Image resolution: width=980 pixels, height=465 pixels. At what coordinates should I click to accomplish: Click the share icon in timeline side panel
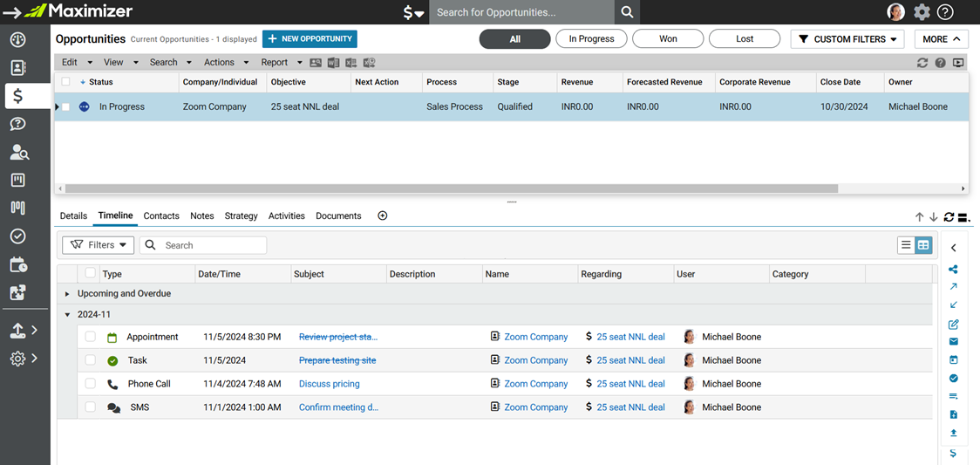[x=953, y=270]
